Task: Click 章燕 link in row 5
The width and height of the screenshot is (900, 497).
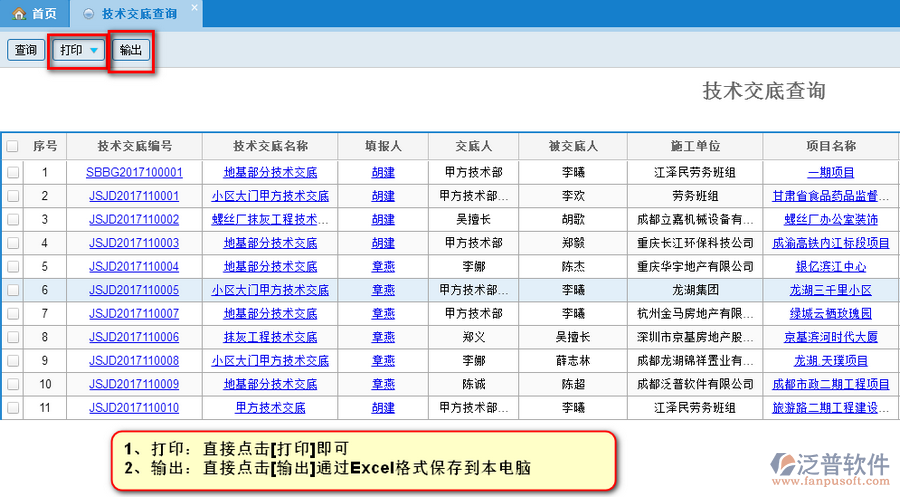Action: click(383, 266)
